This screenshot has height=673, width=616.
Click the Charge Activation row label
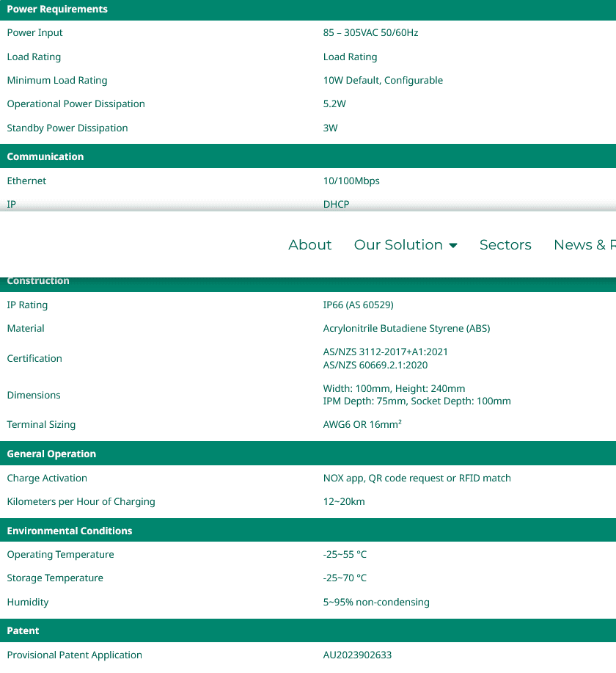pos(47,478)
